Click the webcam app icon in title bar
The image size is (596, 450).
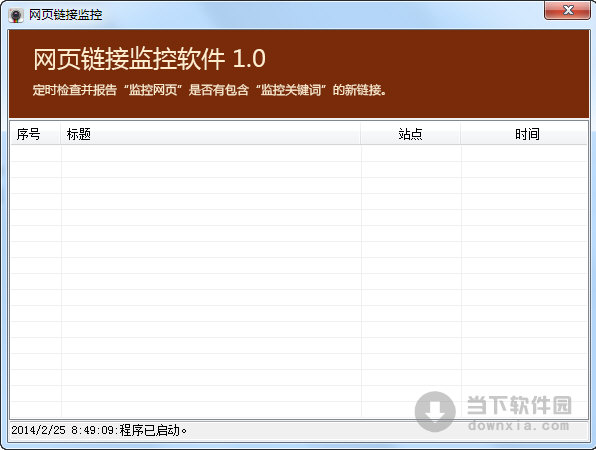point(16,15)
